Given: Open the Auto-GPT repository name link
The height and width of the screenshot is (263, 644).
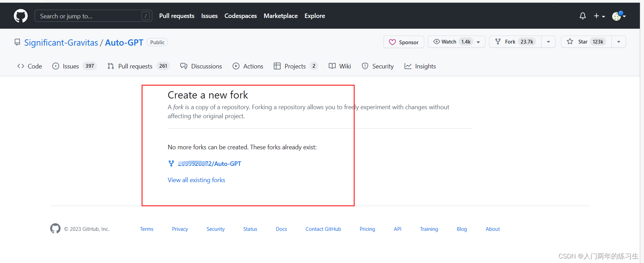Looking at the screenshot, I should tap(124, 43).
